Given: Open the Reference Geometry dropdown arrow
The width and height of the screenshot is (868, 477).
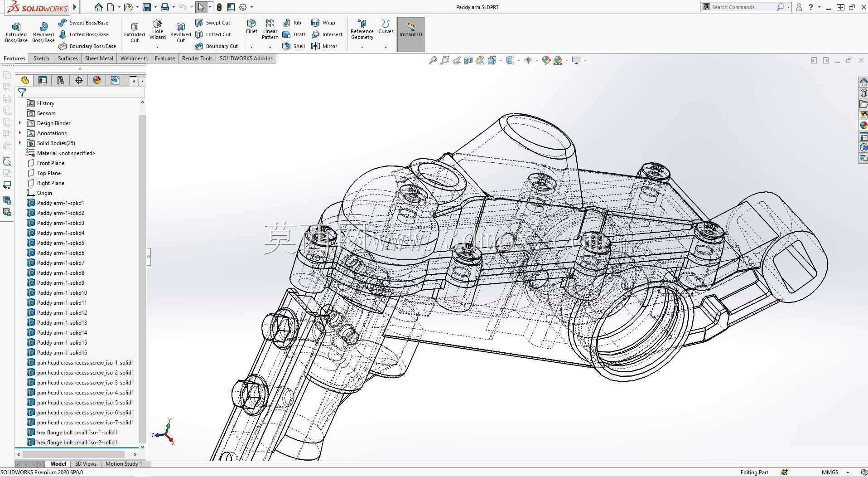Looking at the screenshot, I should coord(362,47).
